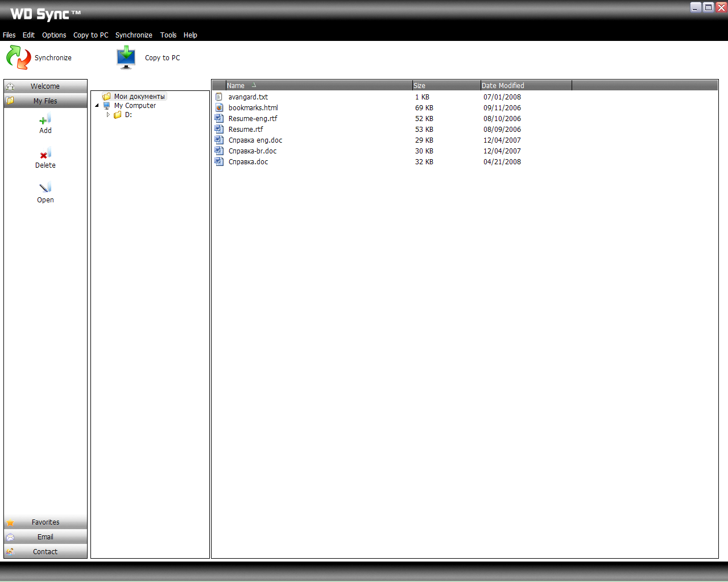The image size is (728, 582).
Task: Click the Copy to PC monitor icon
Action: (126, 57)
